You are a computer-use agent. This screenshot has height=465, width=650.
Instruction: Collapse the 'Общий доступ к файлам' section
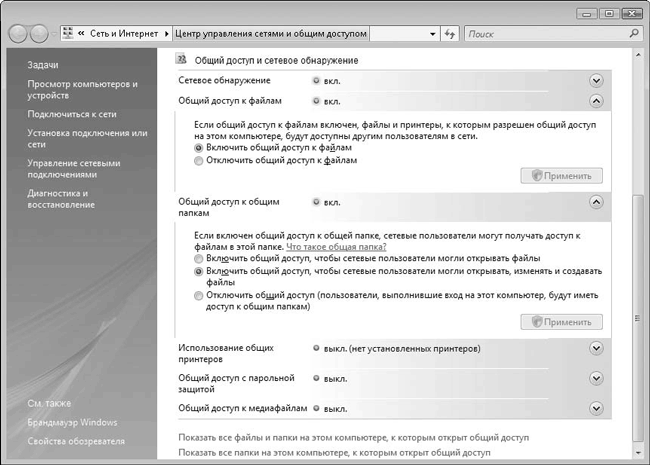pyautogui.click(x=596, y=101)
